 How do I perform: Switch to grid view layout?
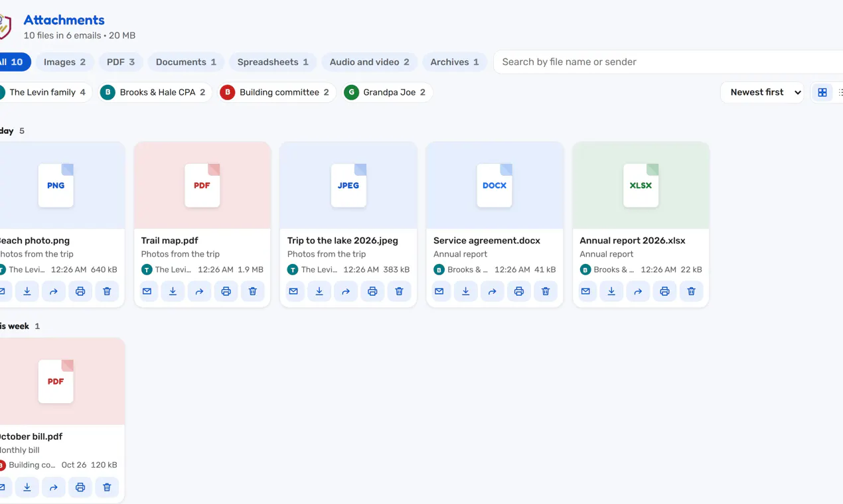click(822, 92)
